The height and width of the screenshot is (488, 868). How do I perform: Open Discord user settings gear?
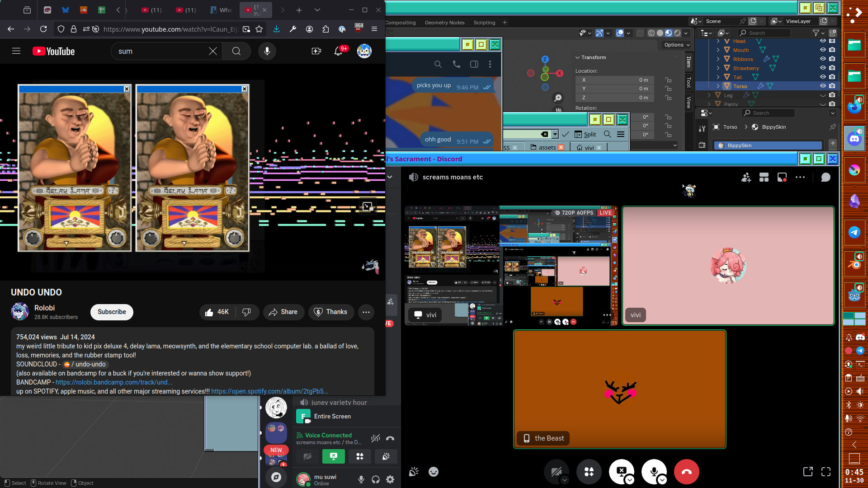pos(390,479)
